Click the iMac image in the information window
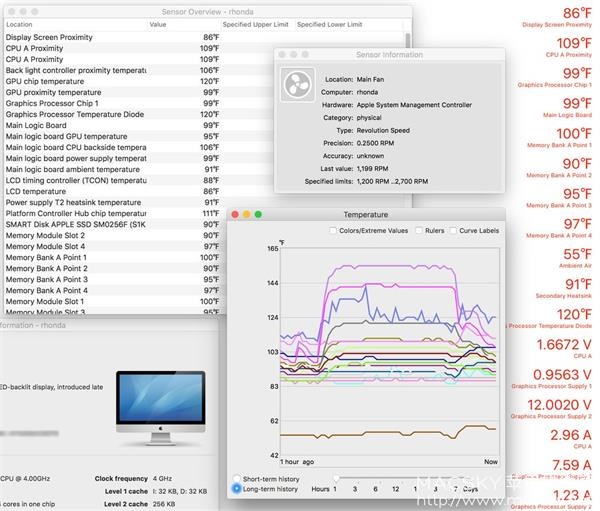The image size is (600, 511). (161, 407)
